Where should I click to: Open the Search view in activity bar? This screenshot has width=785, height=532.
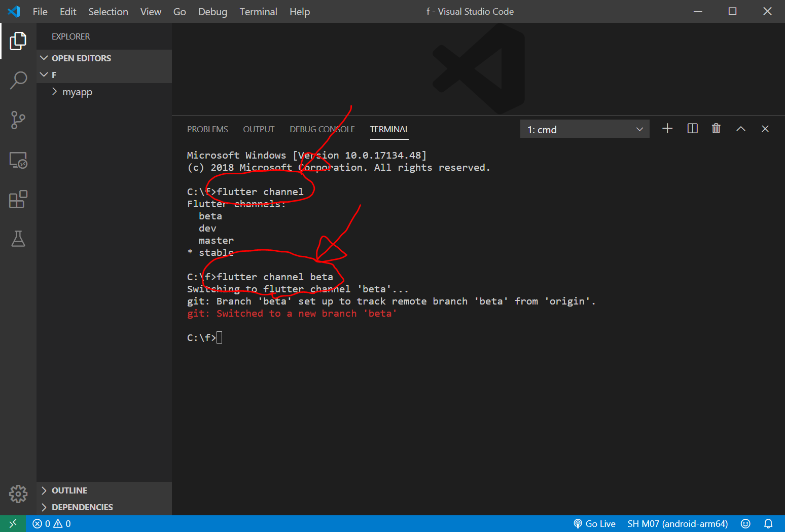(18, 80)
